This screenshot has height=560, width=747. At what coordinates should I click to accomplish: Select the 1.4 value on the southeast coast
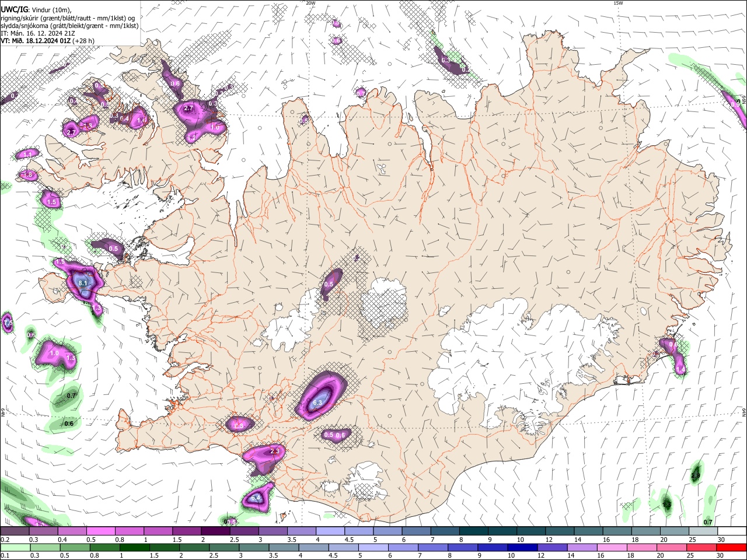pyautogui.click(x=680, y=370)
